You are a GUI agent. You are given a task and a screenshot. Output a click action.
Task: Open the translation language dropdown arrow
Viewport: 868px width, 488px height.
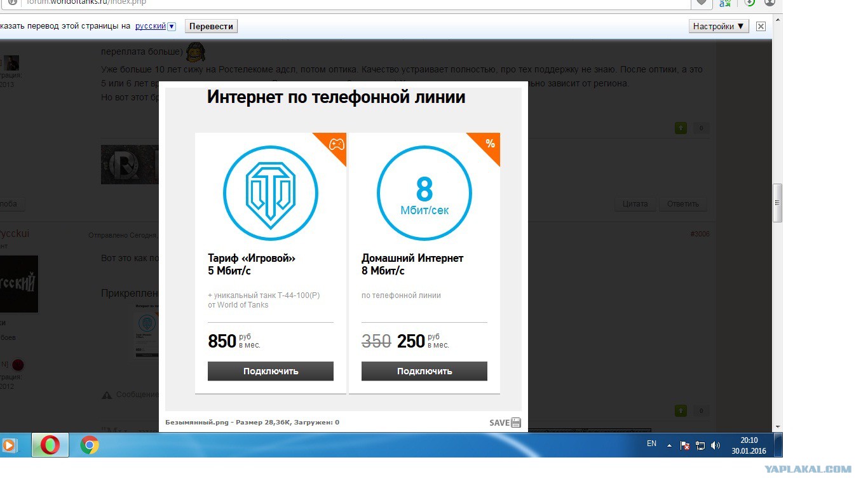click(x=172, y=26)
